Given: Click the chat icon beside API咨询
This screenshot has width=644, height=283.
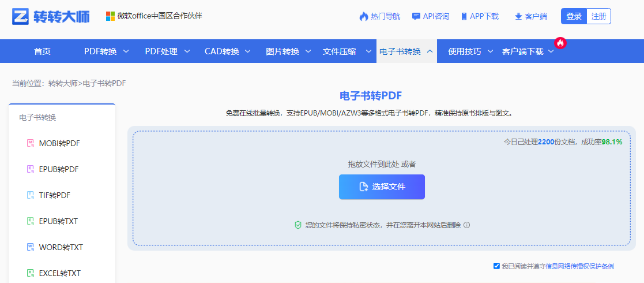Looking at the screenshot, I should click(x=416, y=16).
